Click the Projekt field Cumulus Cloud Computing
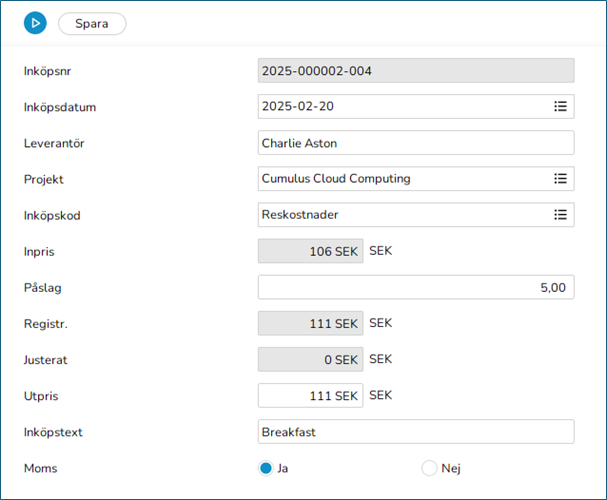607x500 pixels. [400, 178]
